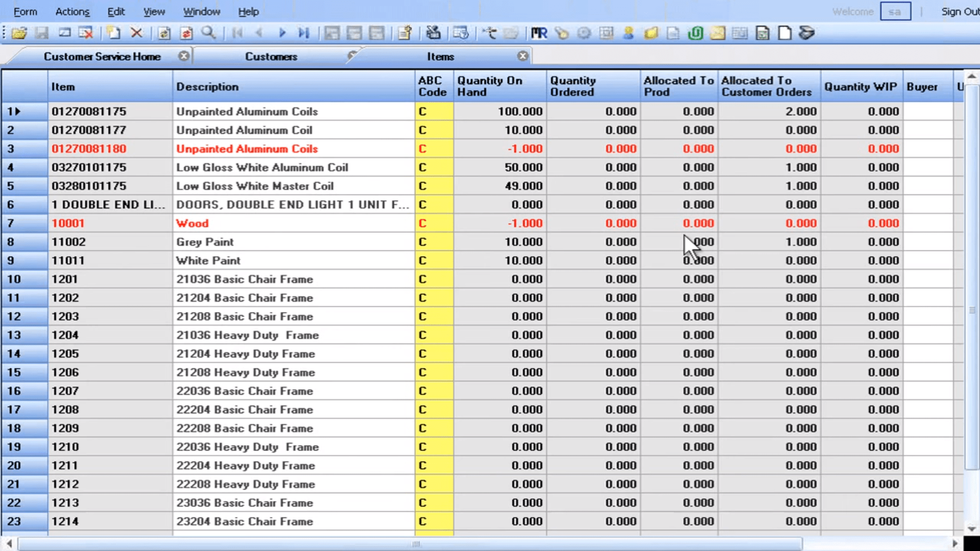
Task: Click the flashlight toolbar icon
Action: tap(561, 34)
